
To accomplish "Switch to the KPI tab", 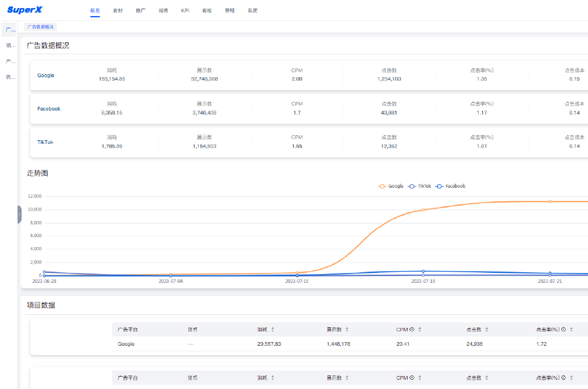I will click(x=185, y=11).
